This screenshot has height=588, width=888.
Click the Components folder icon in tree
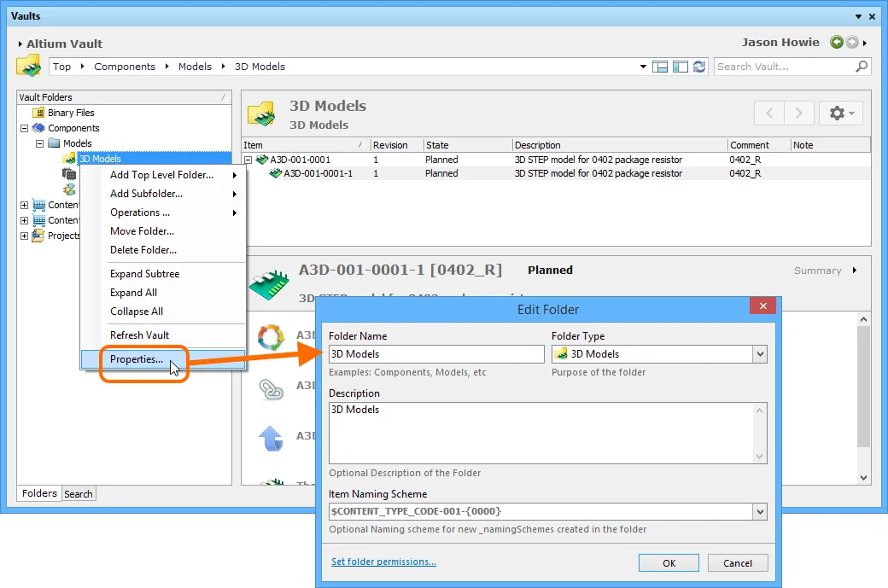click(x=38, y=128)
